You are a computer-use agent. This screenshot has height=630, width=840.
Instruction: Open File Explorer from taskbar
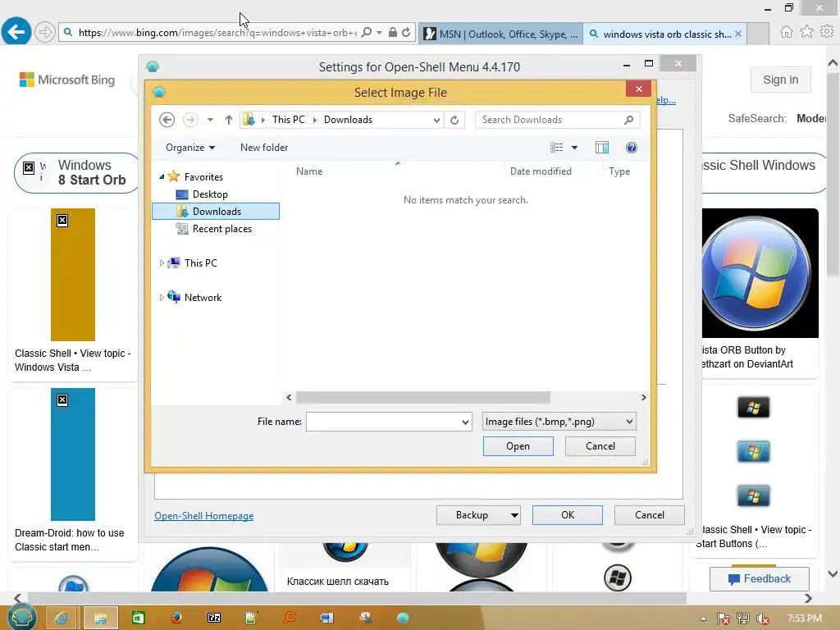pos(100,619)
